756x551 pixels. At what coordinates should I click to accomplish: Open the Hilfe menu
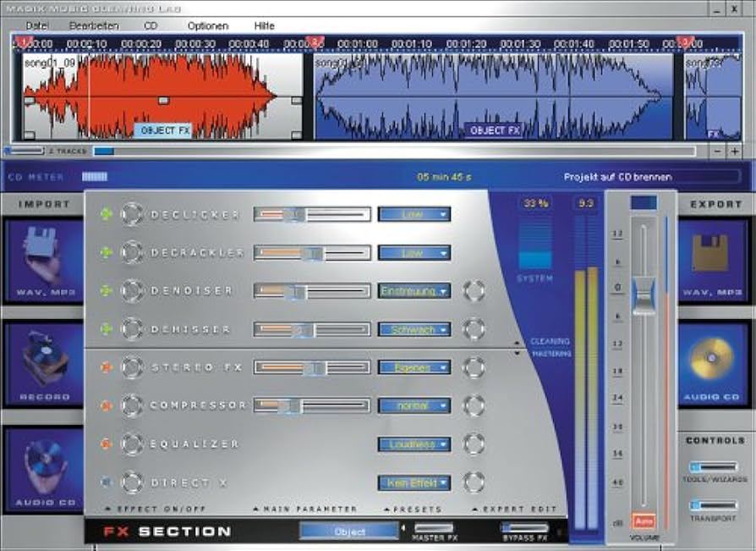click(x=264, y=25)
